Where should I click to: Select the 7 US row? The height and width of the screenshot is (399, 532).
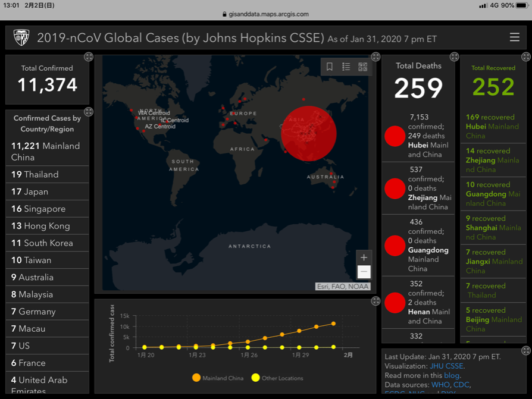point(47,345)
